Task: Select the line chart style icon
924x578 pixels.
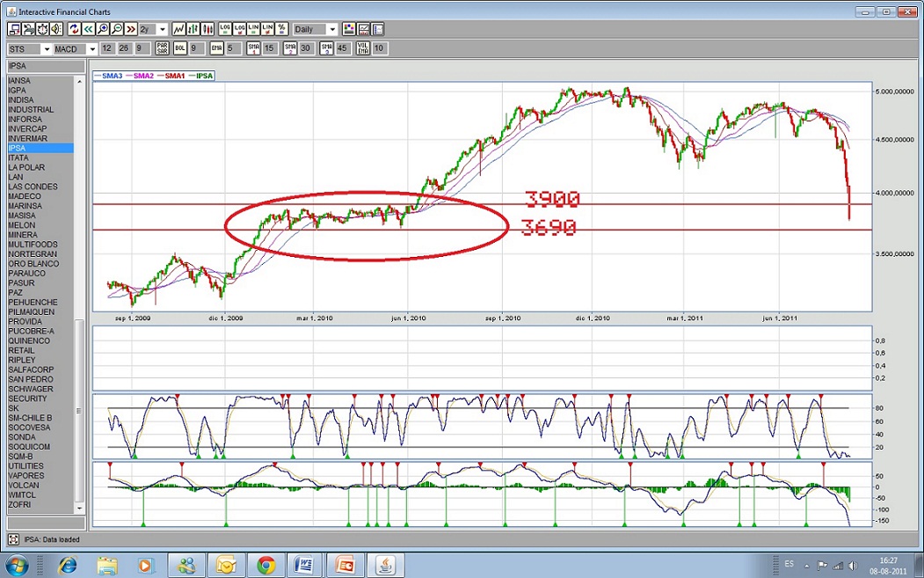Action: pos(178,29)
